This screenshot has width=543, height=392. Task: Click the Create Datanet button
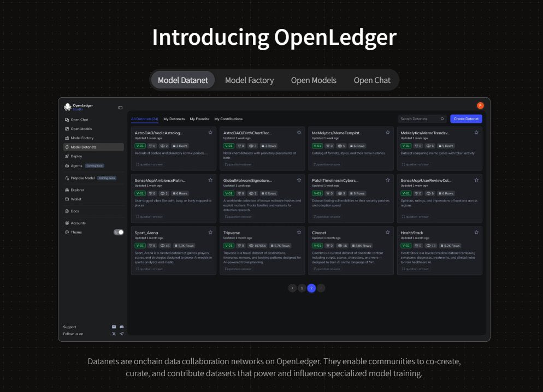coord(466,118)
